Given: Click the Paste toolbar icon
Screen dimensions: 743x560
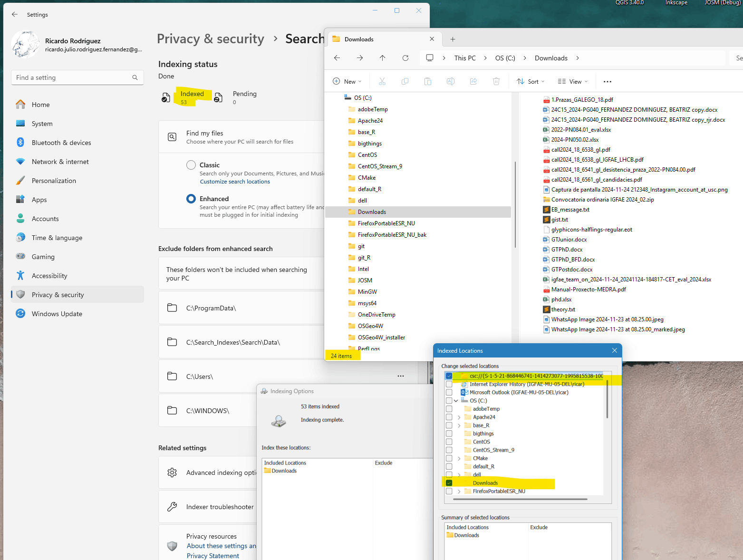Looking at the screenshot, I should [x=427, y=81].
